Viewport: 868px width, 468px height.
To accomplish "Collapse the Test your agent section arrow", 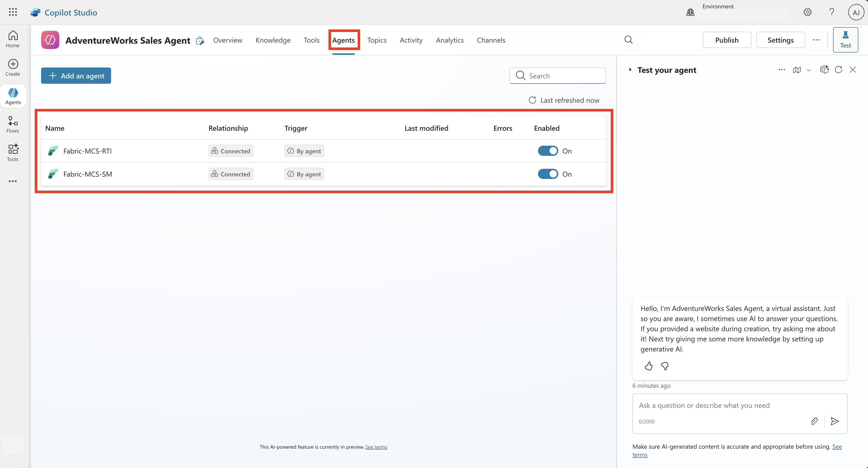I will coord(630,70).
